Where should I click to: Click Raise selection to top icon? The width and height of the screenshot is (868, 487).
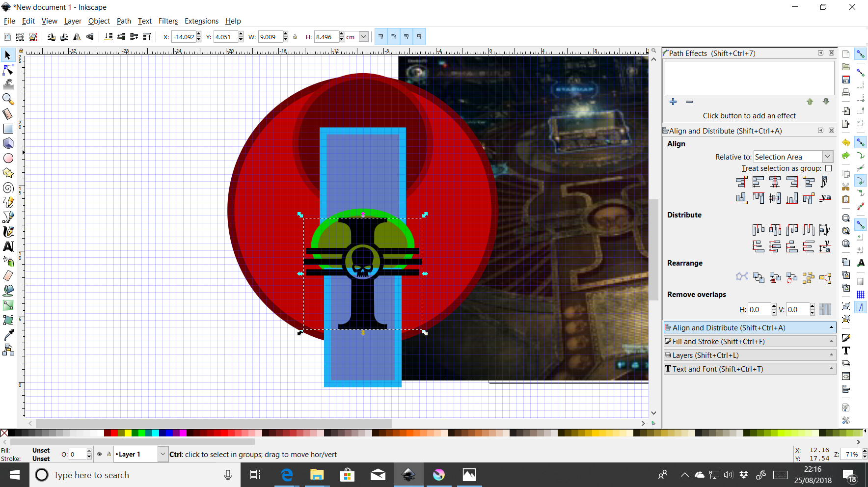tap(147, 37)
